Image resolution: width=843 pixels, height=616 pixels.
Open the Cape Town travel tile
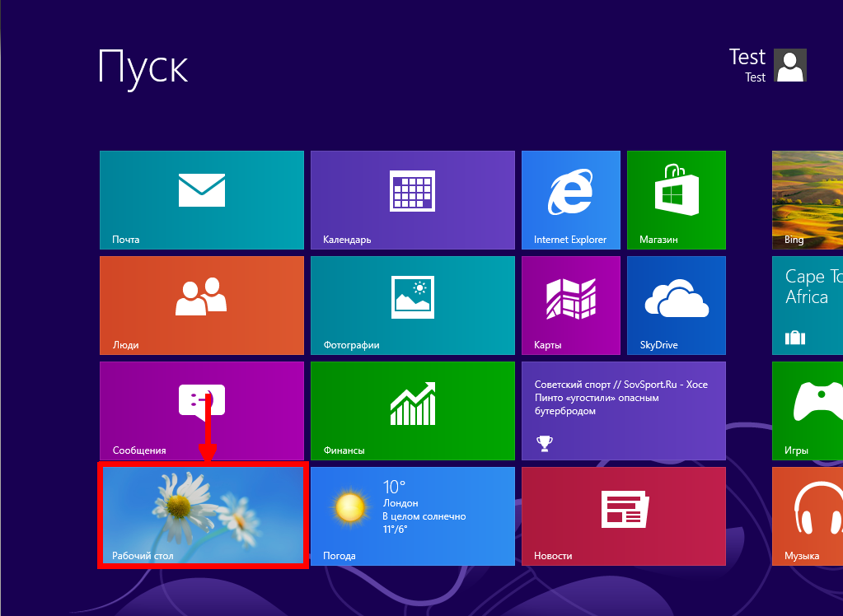click(x=808, y=306)
